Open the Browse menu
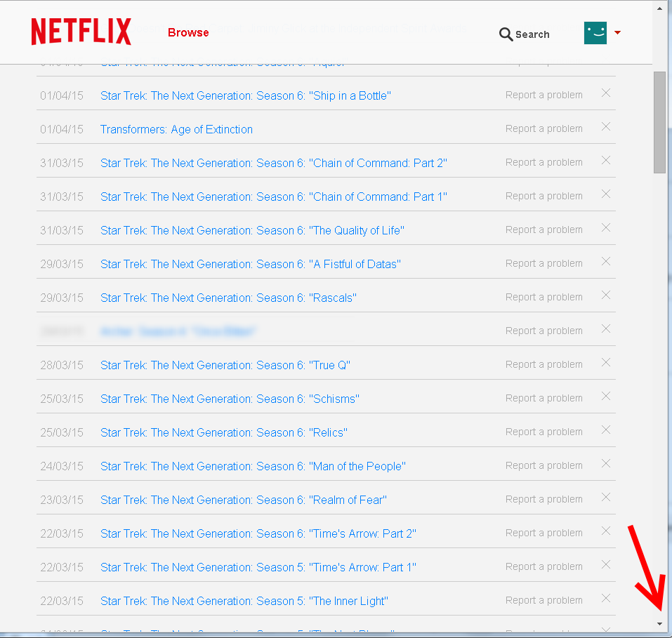This screenshot has height=638, width=672. tap(188, 32)
